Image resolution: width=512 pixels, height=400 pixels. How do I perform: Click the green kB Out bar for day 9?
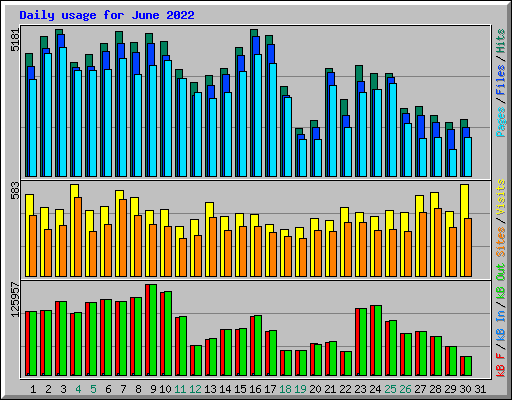[x=153, y=330]
